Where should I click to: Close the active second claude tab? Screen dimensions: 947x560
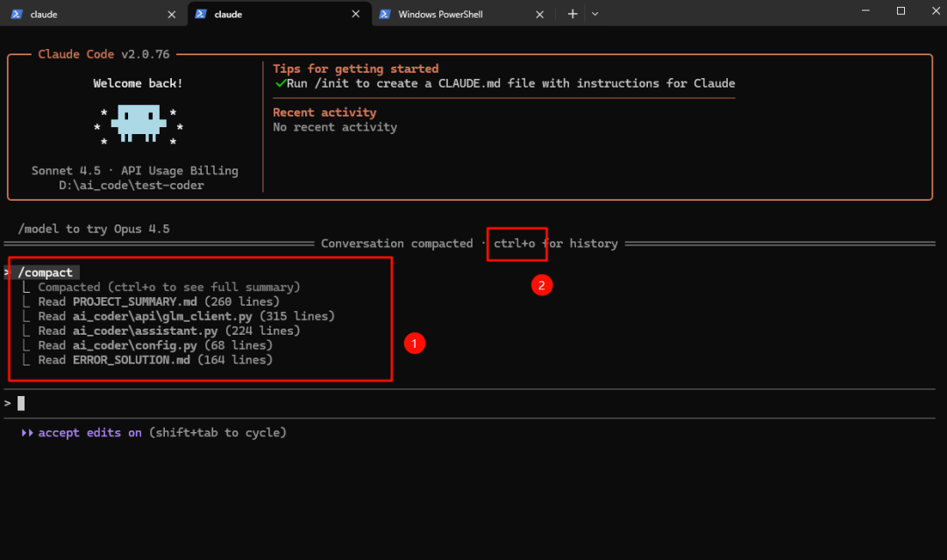pyautogui.click(x=356, y=14)
